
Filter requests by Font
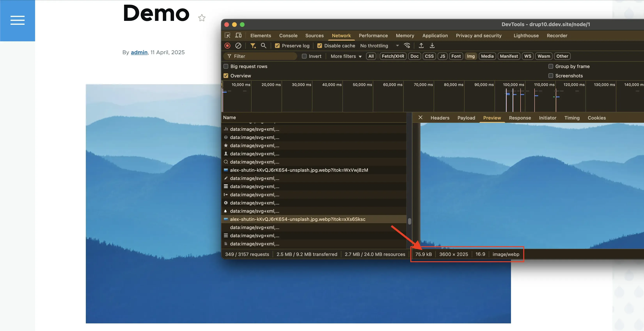pyautogui.click(x=456, y=56)
